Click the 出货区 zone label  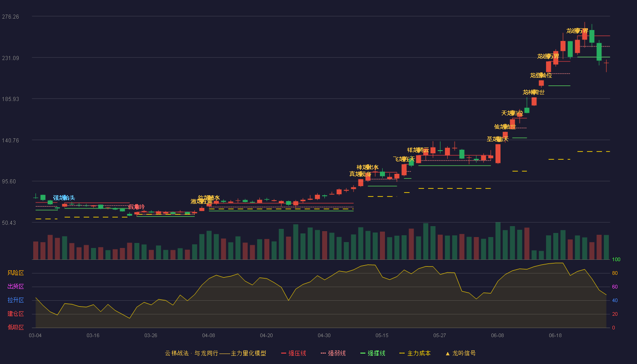click(16, 287)
